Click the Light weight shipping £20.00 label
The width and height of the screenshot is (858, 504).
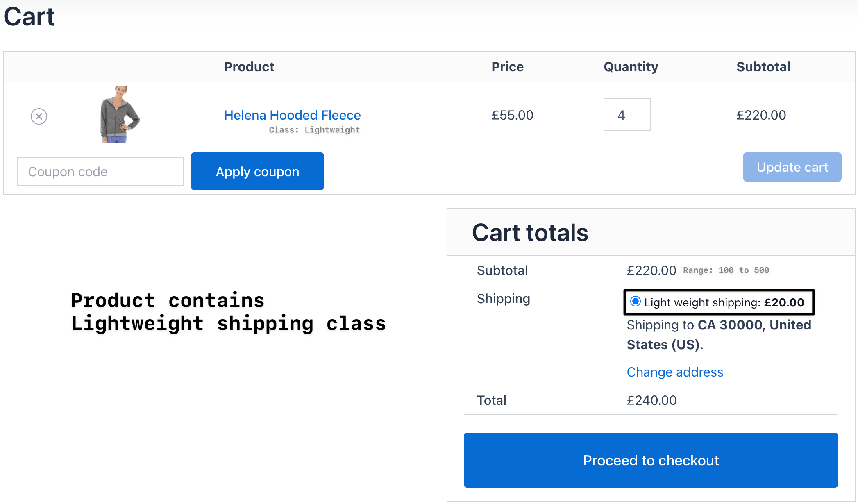(x=724, y=303)
